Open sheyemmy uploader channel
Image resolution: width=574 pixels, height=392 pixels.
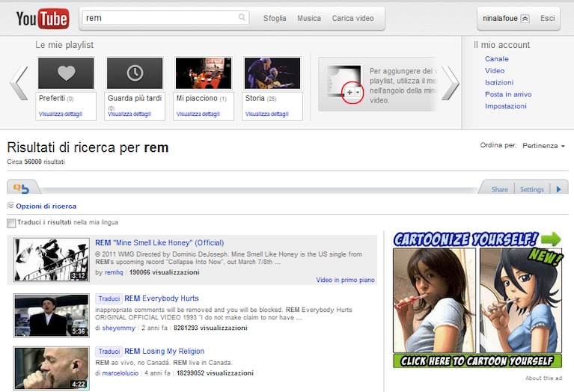click(x=118, y=328)
